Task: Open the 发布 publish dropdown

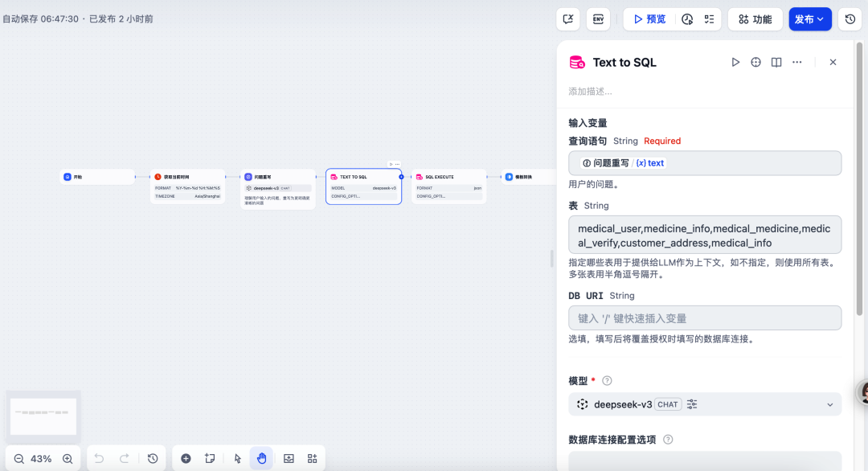Action: 810,19
